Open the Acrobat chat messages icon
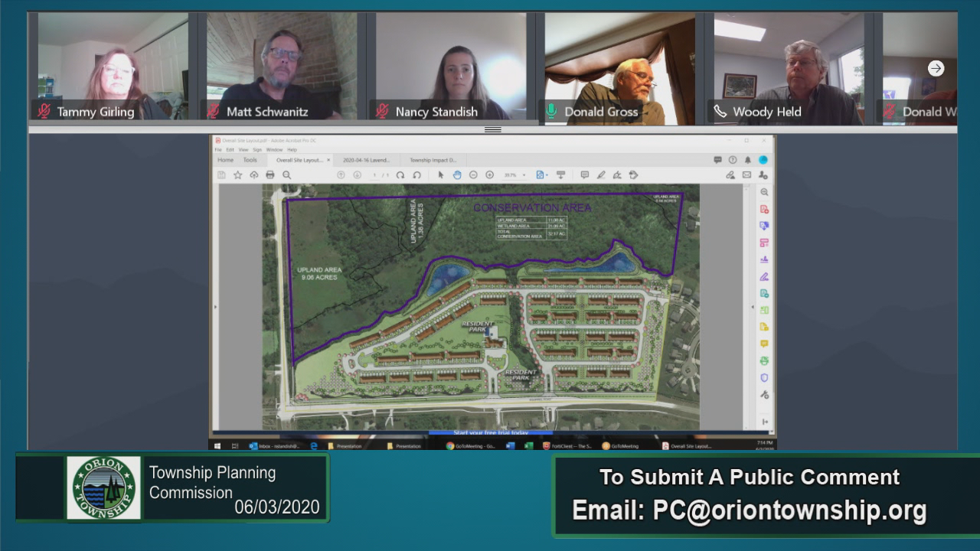Viewport: 980px width, 551px height. click(x=717, y=160)
